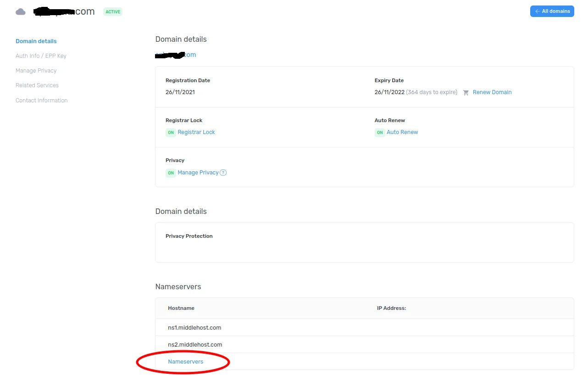Screen dimensions: 588x376
Task: Click the ACTIVE status badge
Action: 112,11
